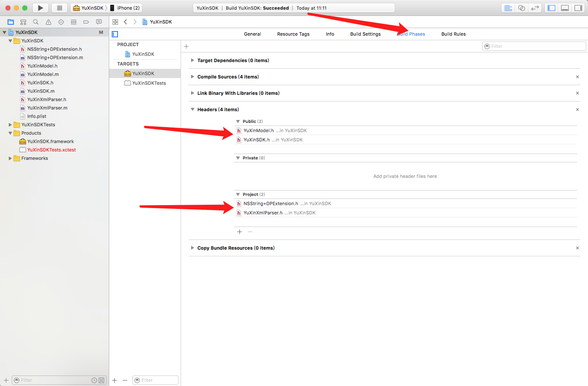Expand Target Dependencies section
This screenshot has width=588, height=386.
(x=192, y=60)
